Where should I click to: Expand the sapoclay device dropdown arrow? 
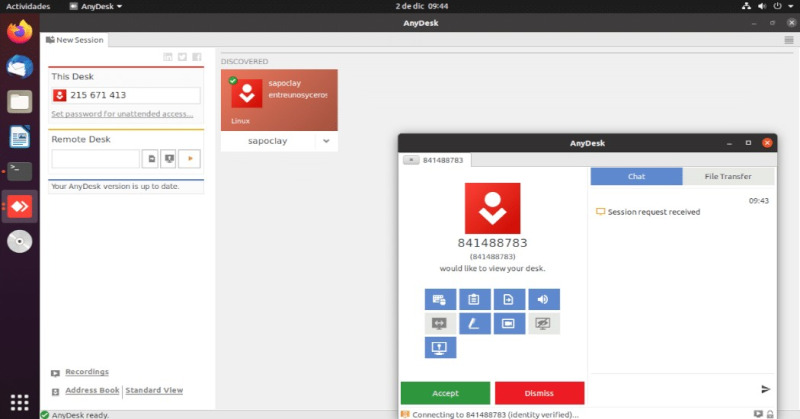326,142
